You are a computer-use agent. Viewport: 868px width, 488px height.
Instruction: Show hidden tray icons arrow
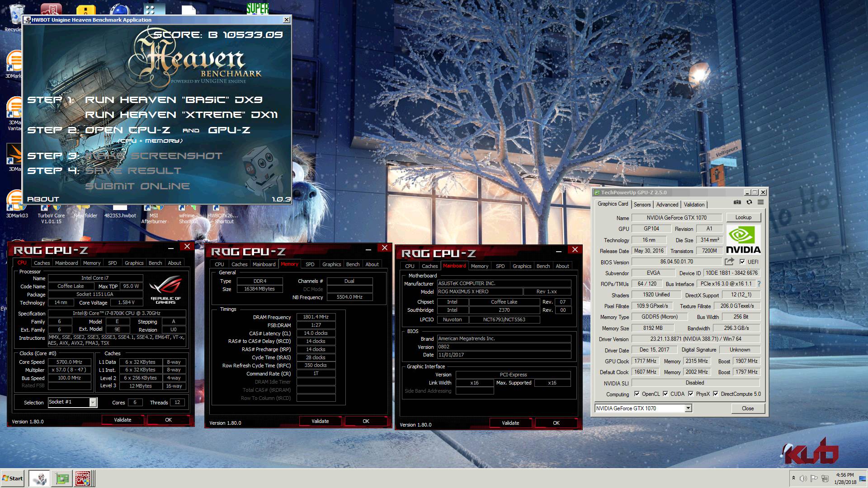point(793,478)
